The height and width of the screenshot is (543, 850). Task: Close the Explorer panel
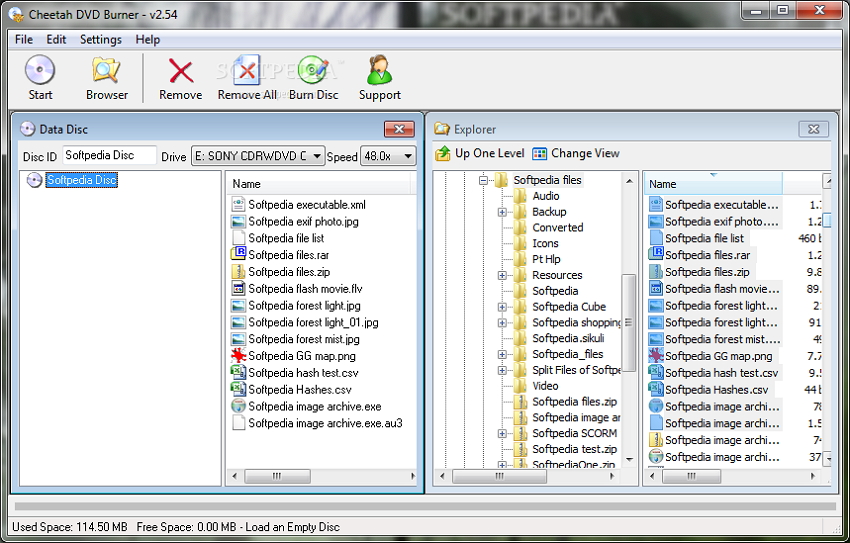[814, 129]
